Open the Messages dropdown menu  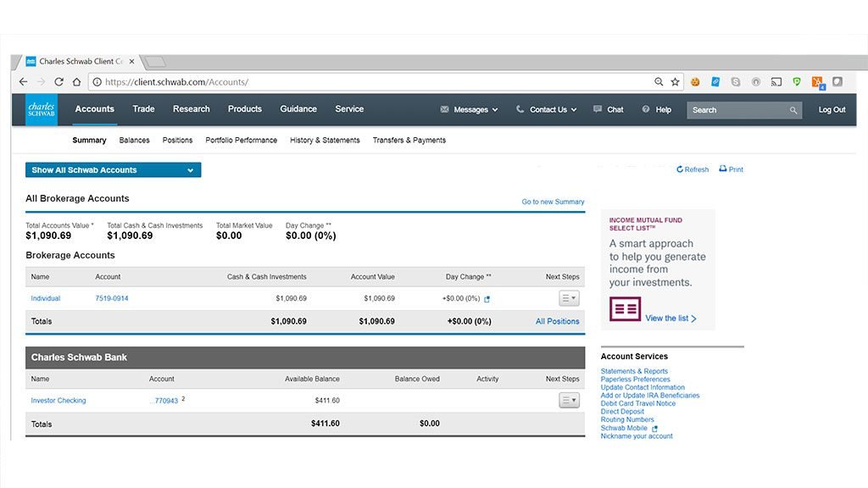pos(469,109)
